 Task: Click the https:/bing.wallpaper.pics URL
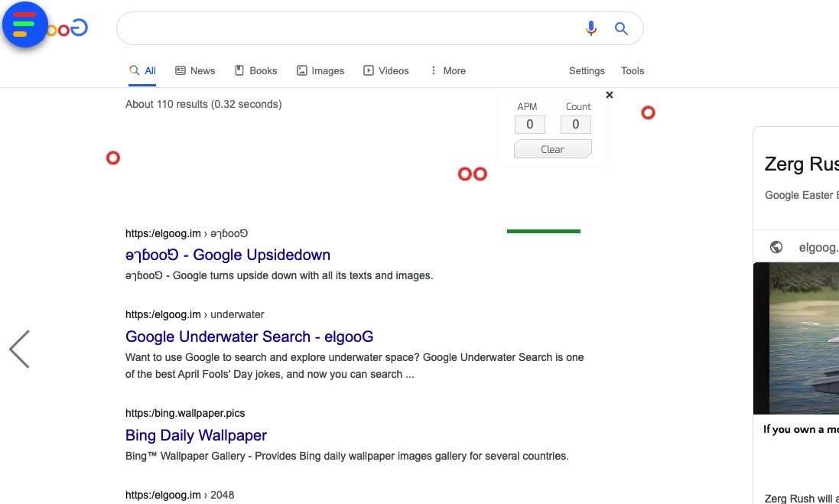185,413
